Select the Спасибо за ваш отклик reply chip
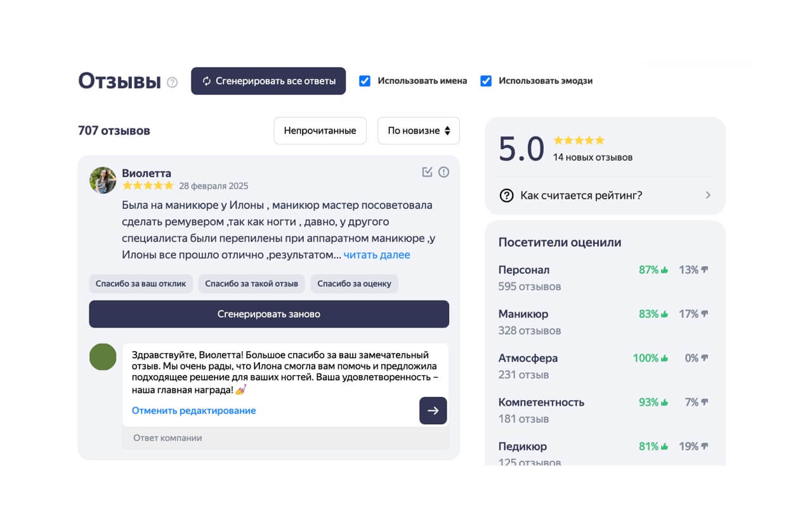This screenshot has width=812, height=508. [140, 283]
